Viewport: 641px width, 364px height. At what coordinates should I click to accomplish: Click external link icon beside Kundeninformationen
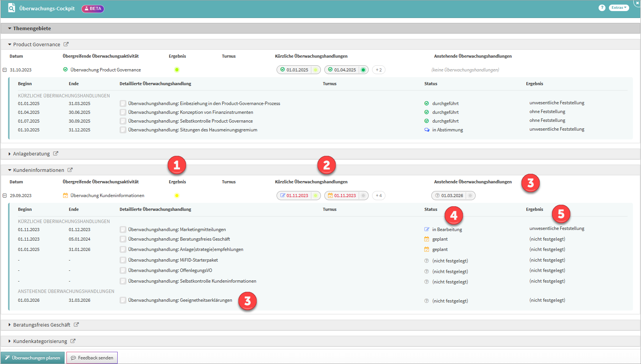click(x=70, y=170)
